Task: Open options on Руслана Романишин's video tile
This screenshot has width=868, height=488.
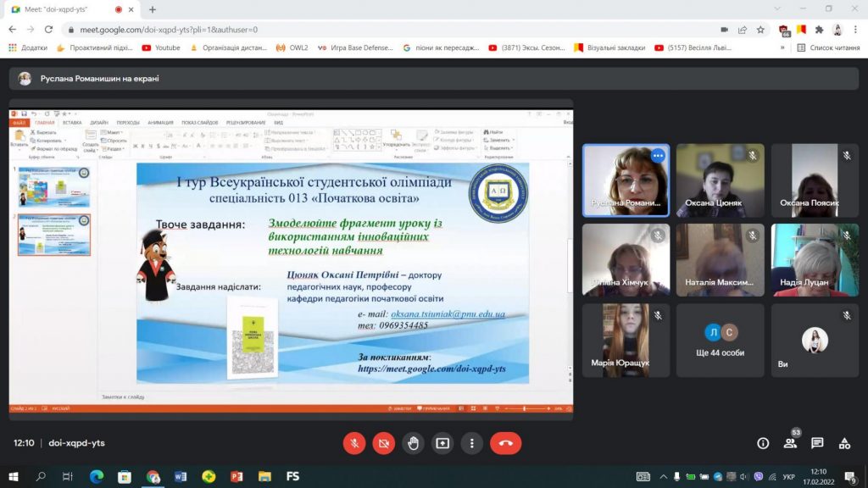Action: click(x=658, y=155)
